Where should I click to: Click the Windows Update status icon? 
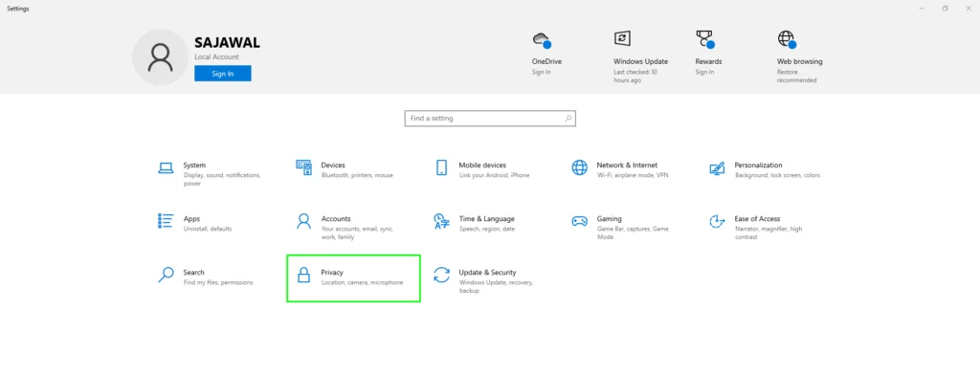pos(622,39)
